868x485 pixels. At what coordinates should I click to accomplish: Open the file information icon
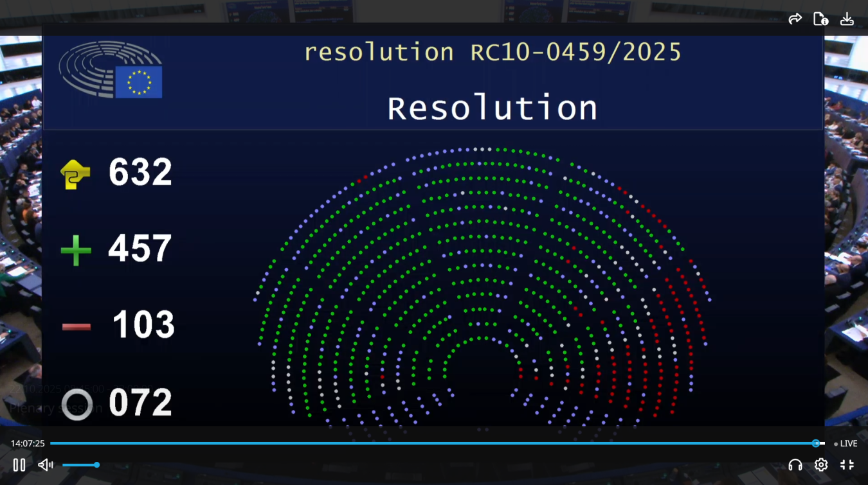(x=820, y=19)
